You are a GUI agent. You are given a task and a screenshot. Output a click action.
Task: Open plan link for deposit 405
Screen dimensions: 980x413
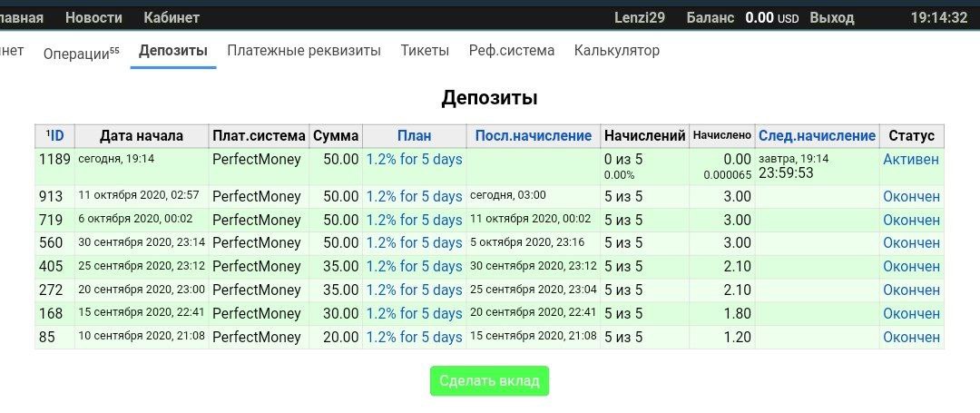point(414,267)
